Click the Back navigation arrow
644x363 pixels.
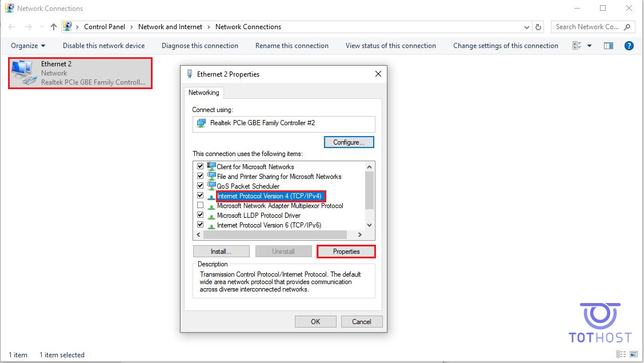tap(12, 27)
